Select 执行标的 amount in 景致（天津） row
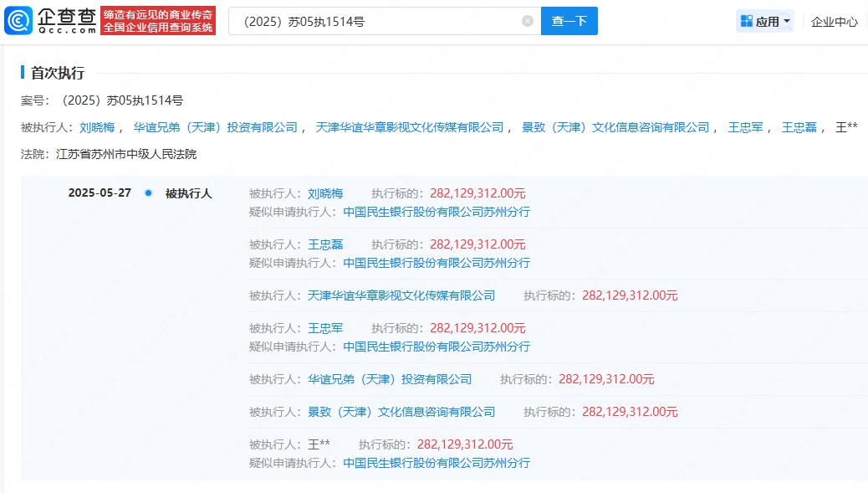The height and width of the screenshot is (493, 868). (x=630, y=412)
